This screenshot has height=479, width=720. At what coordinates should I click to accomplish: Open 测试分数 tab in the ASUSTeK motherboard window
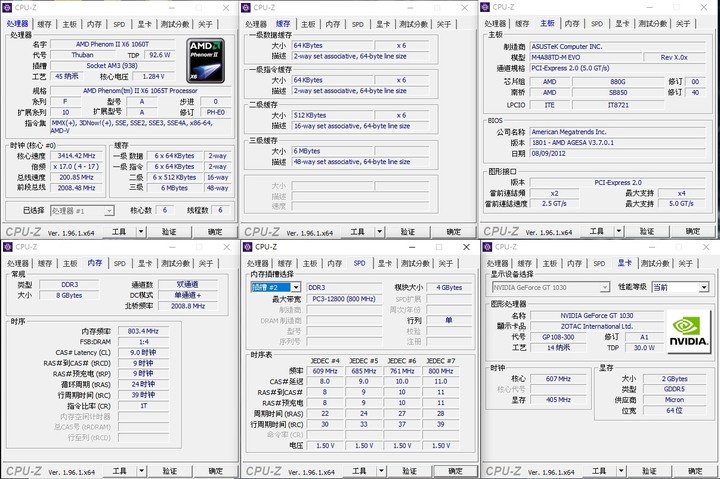click(653, 23)
